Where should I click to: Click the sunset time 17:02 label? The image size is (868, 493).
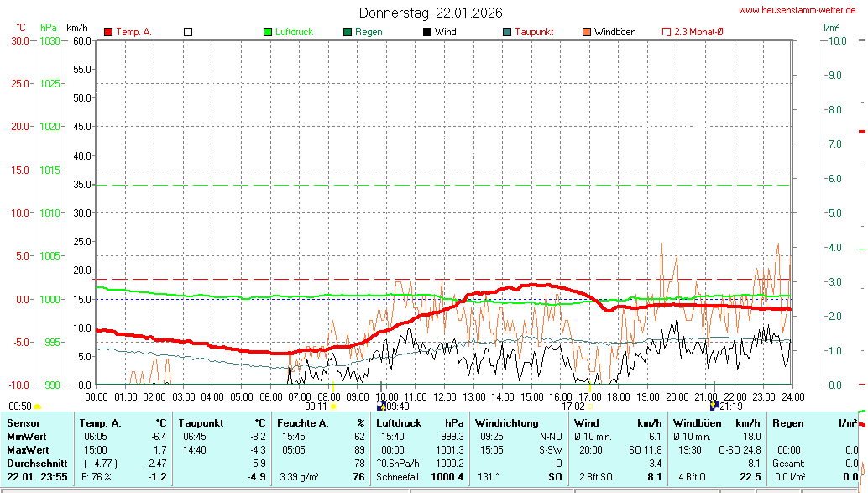[573, 406]
